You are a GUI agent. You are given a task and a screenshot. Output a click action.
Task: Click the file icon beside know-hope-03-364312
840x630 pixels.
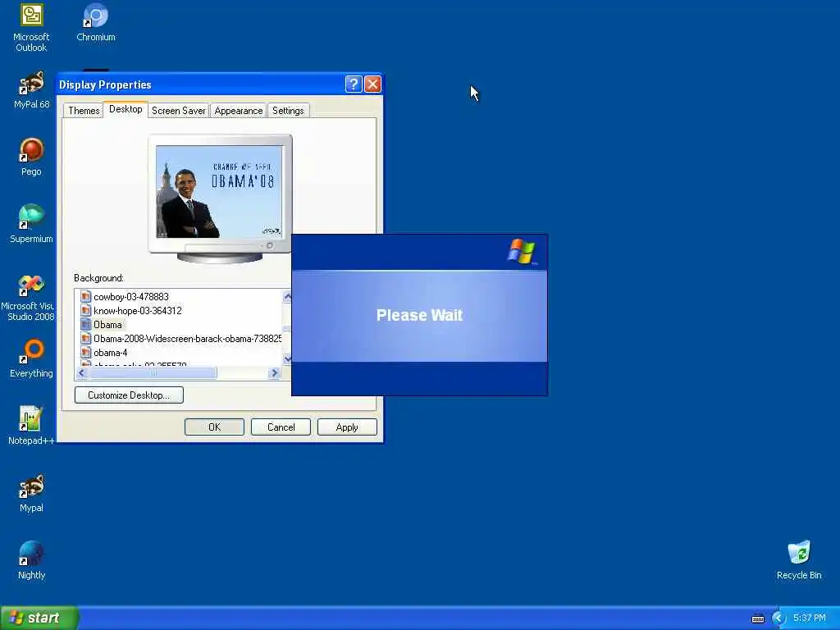tap(85, 310)
